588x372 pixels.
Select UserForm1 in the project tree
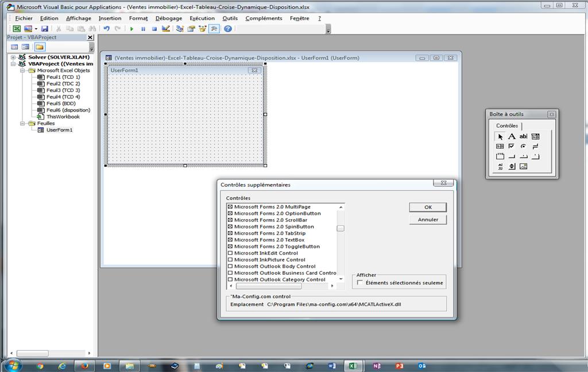(x=59, y=130)
